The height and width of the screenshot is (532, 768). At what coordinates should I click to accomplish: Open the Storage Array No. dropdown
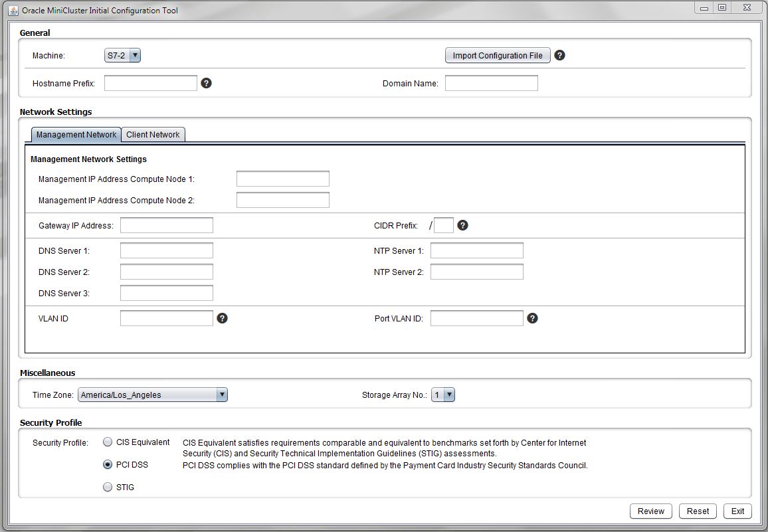[442, 395]
